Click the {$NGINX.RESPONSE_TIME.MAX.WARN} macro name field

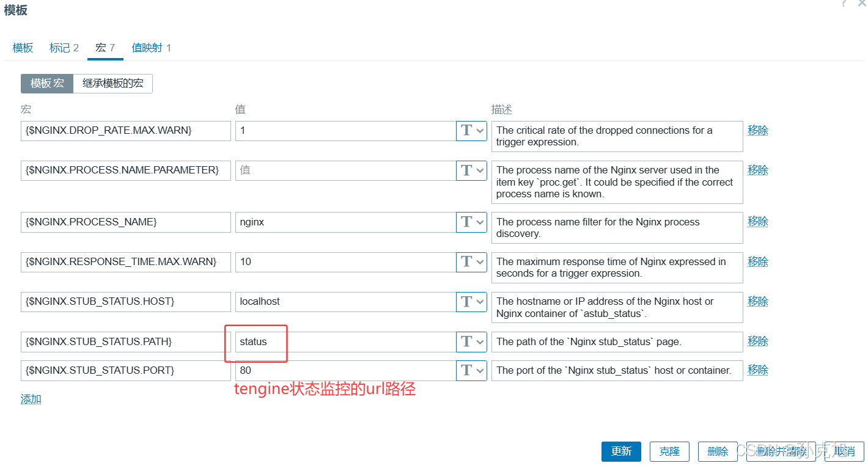click(126, 261)
